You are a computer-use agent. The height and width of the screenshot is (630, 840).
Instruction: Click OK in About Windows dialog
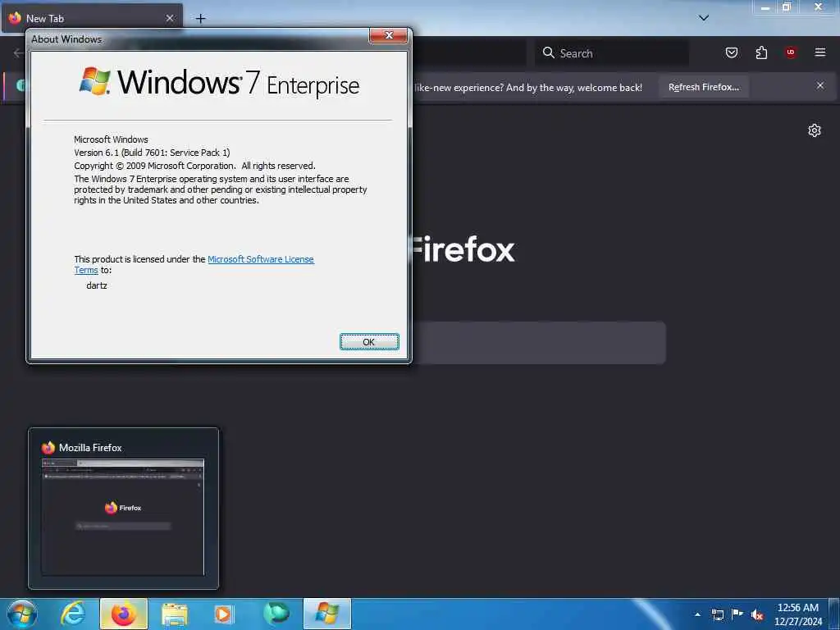(x=369, y=342)
